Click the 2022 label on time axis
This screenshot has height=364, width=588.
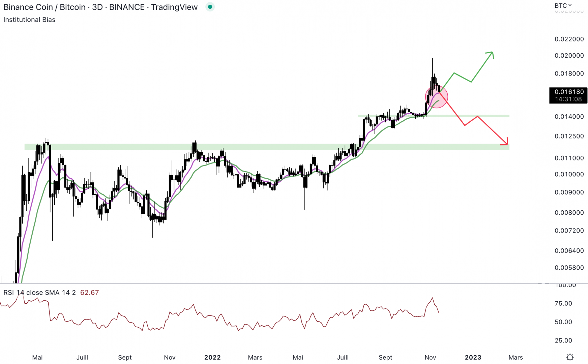(x=212, y=358)
